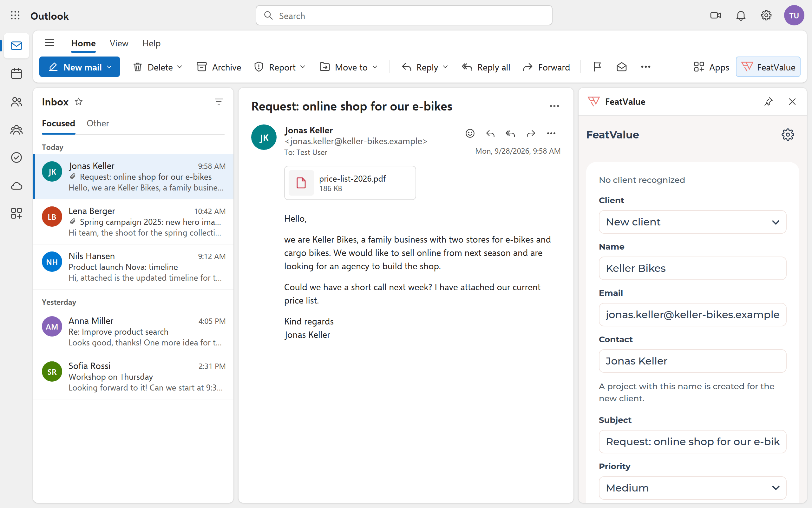Select the Home ribbon tab

(83, 43)
